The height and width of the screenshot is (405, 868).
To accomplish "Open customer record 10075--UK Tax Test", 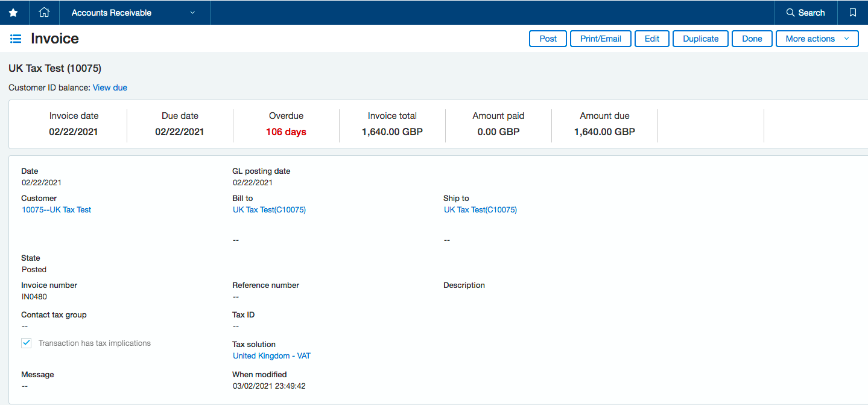I will pyautogui.click(x=56, y=209).
